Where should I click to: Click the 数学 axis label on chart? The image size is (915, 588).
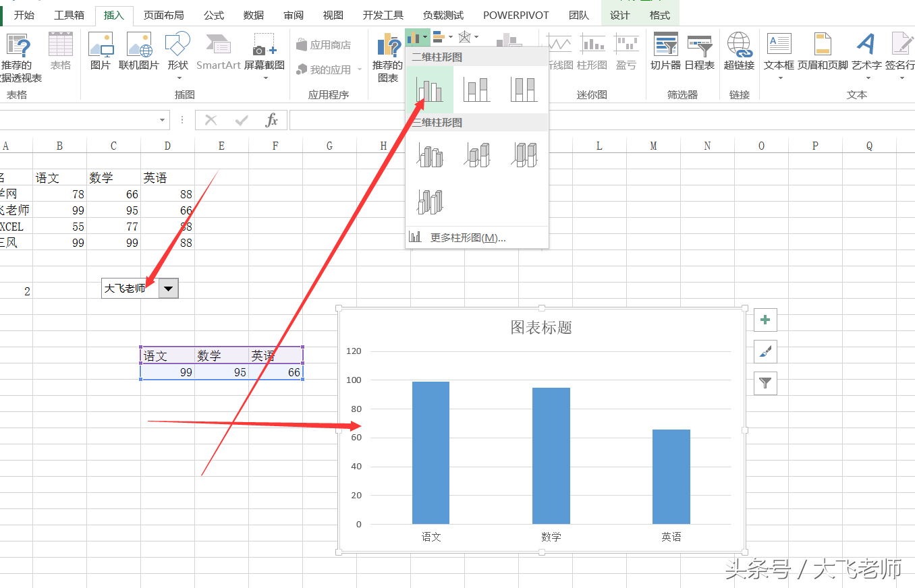pyautogui.click(x=551, y=537)
